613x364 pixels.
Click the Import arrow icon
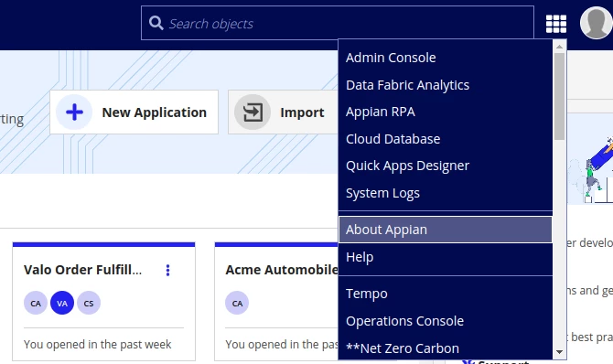point(253,112)
